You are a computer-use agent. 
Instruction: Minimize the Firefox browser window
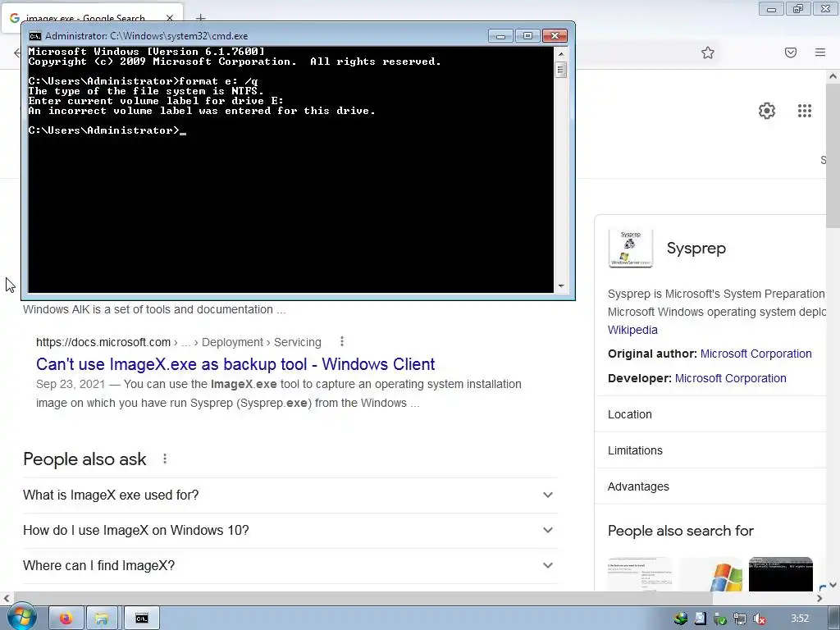pyautogui.click(x=771, y=9)
